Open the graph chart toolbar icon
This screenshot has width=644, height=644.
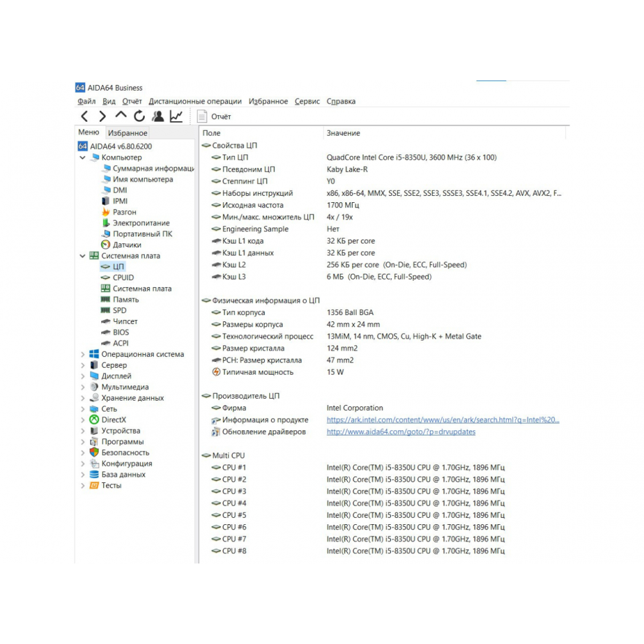(176, 117)
